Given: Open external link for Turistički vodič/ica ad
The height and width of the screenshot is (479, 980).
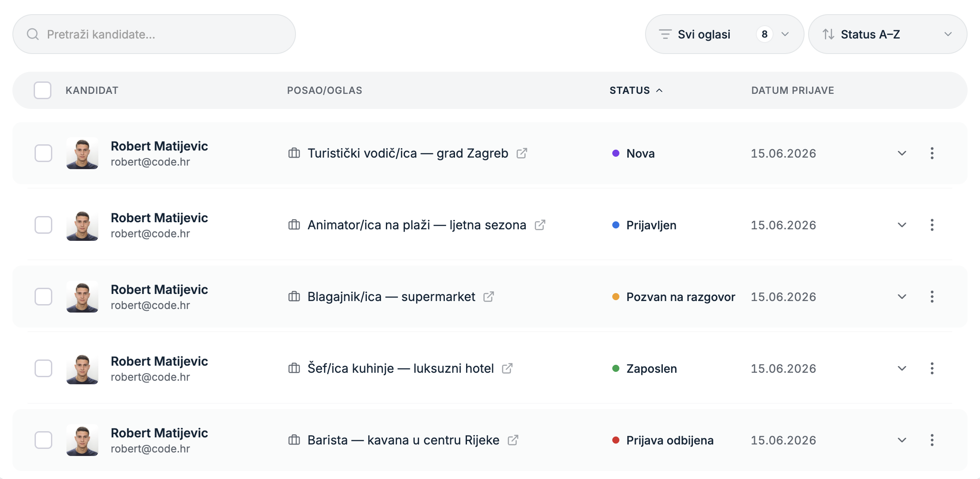Looking at the screenshot, I should click(522, 153).
